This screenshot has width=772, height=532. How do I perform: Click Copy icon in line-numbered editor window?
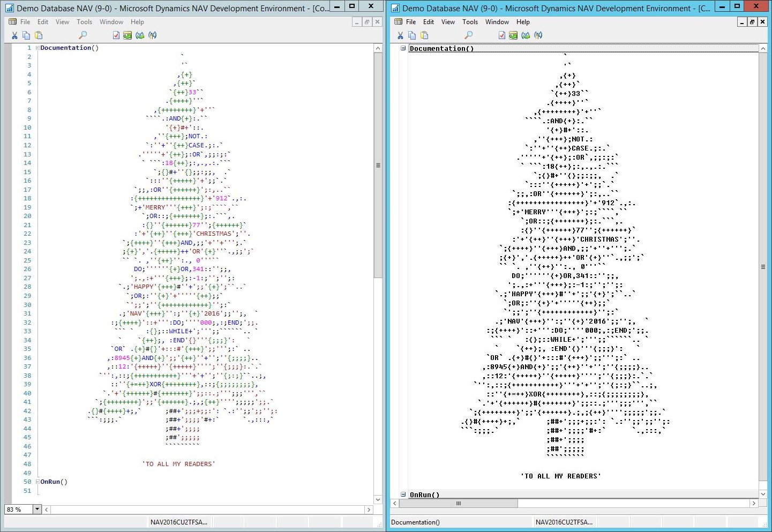click(x=26, y=35)
